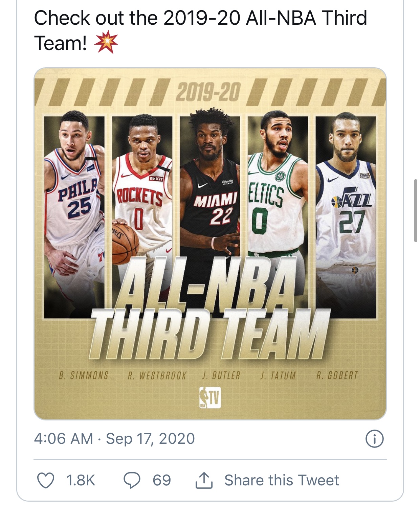Click the Share this Tweet link

click(x=281, y=480)
